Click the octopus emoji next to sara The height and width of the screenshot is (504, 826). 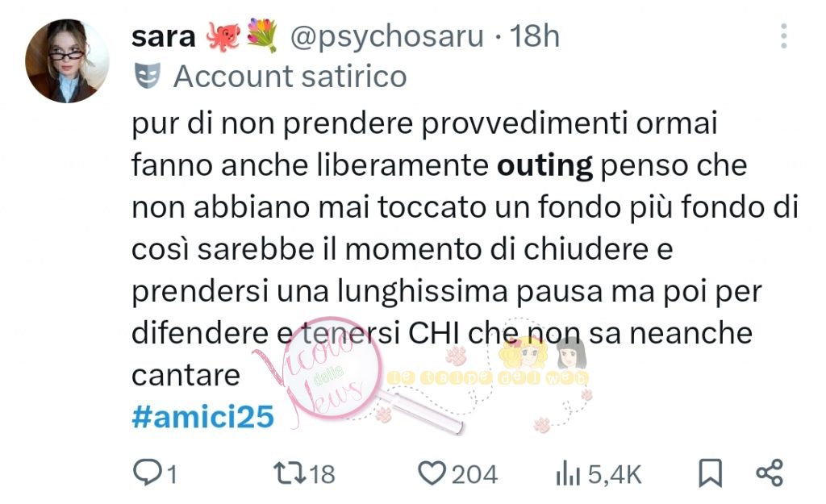click(x=223, y=36)
